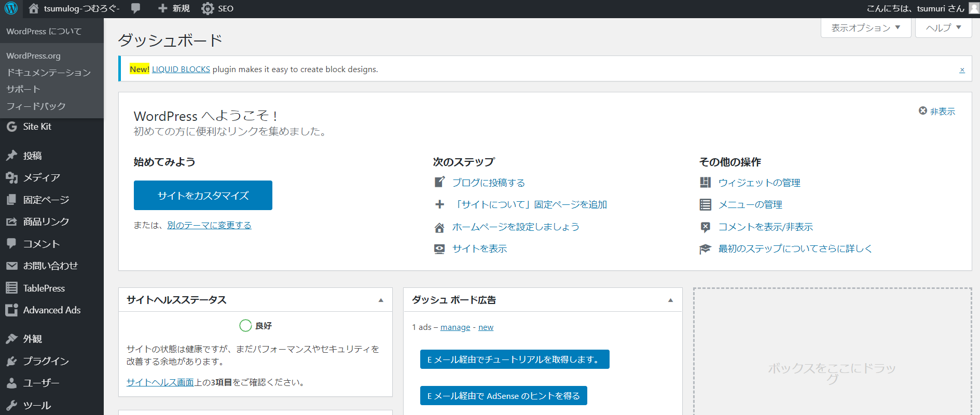Open WordPress について menu item
The height and width of the screenshot is (415, 980).
[x=44, y=32]
